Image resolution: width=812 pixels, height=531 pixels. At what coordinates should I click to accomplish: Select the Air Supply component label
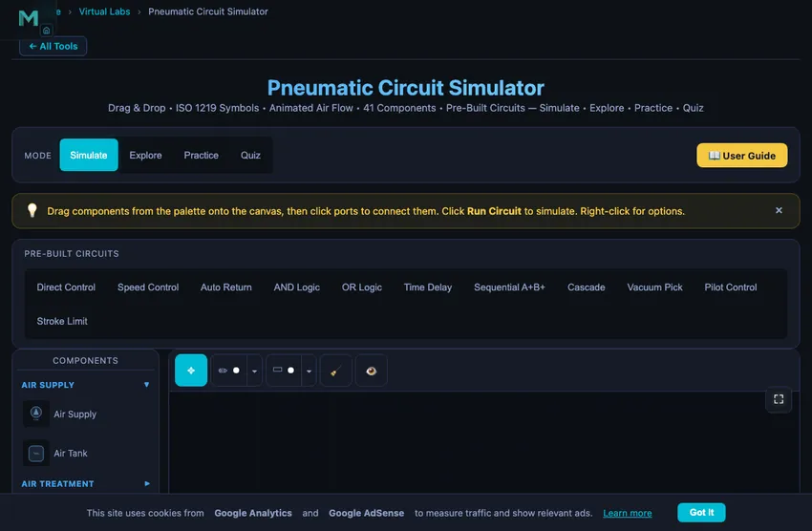tap(75, 414)
